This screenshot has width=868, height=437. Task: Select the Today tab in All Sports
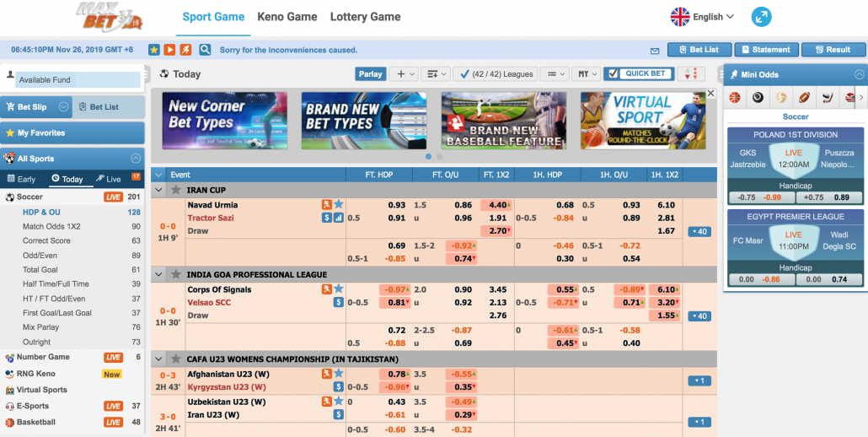[x=67, y=179]
